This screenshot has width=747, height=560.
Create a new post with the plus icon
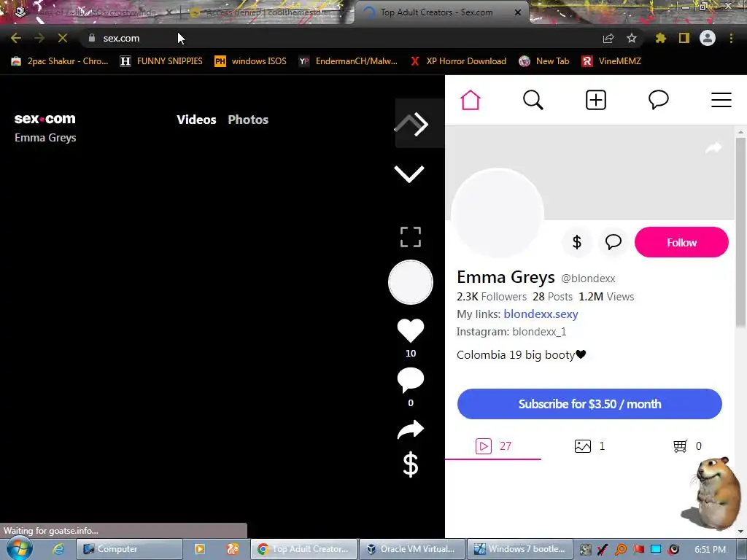(596, 100)
